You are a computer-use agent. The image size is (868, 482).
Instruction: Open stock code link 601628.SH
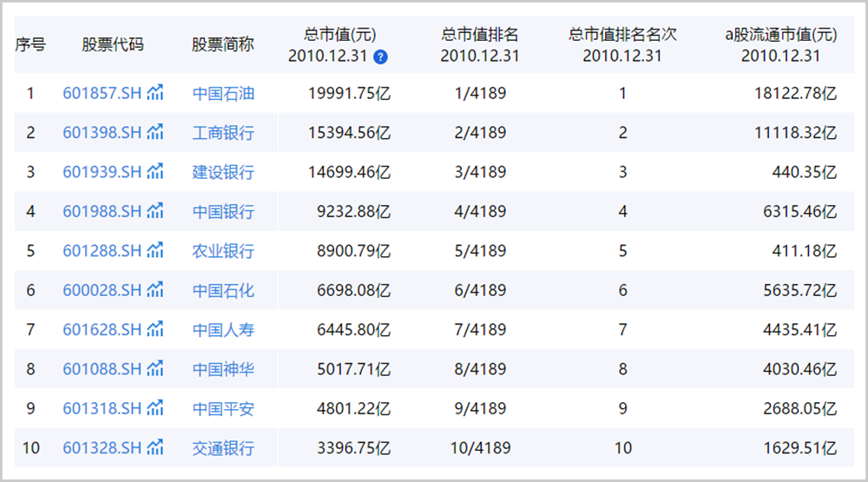[102, 329]
